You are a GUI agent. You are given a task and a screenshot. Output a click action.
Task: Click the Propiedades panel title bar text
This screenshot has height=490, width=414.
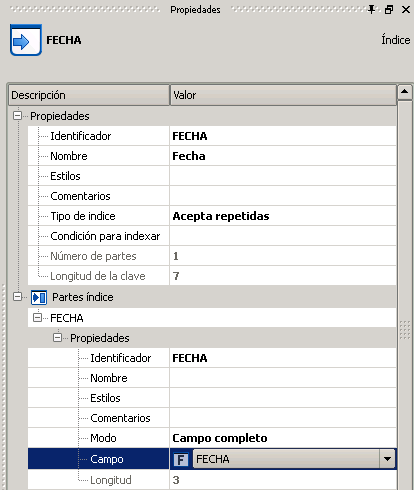195,10
